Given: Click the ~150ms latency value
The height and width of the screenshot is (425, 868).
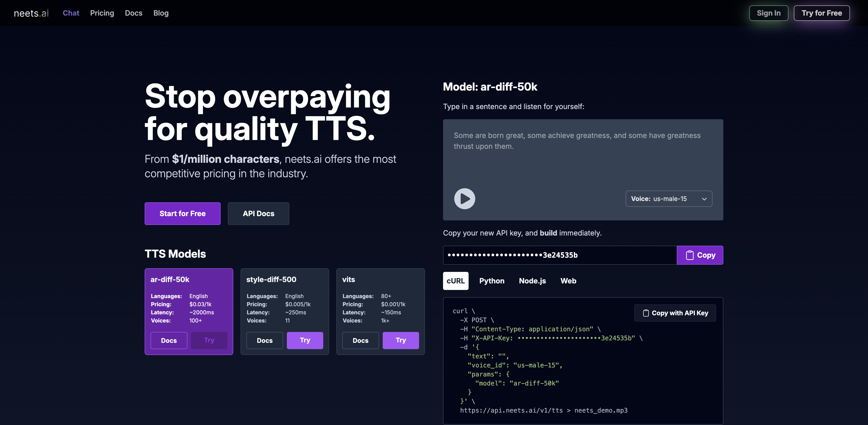Looking at the screenshot, I should tap(391, 312).
